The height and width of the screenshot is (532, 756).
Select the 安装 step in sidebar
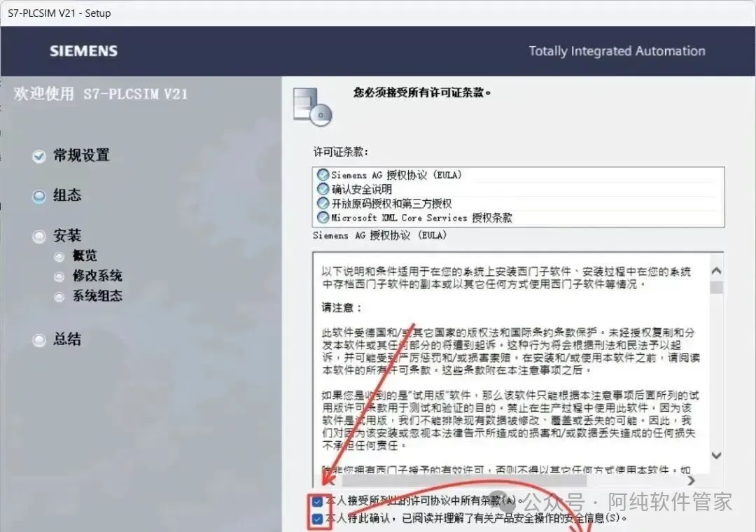click(67, 235)
